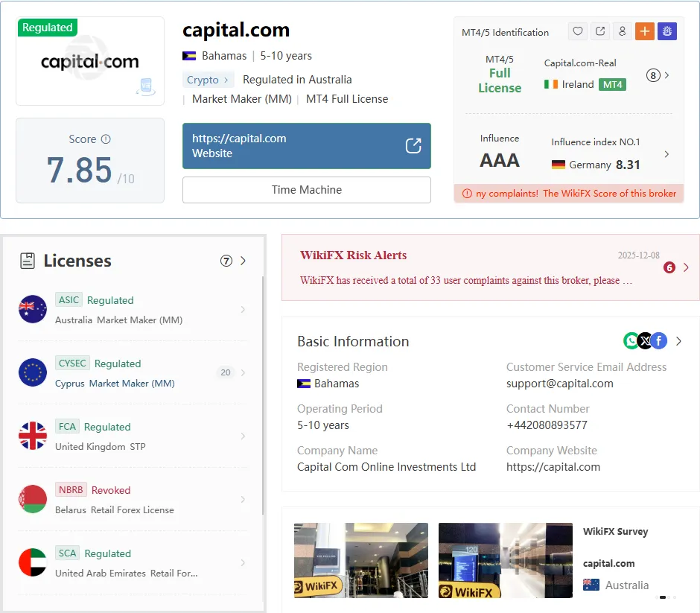
Task: Click the NBRB regulator badge
Action: [x=71, y=490]
